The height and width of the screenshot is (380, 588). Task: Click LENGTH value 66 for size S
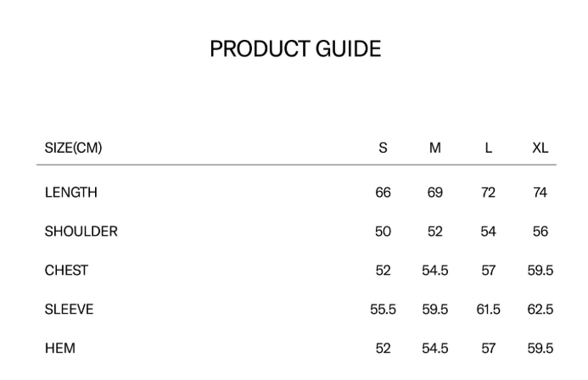(x=383, y=193)
